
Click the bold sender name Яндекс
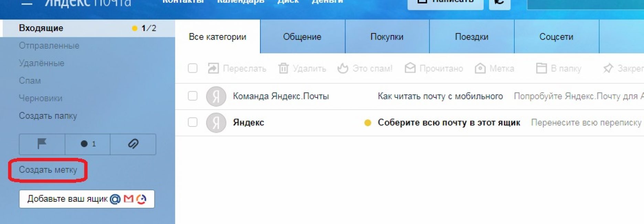pyautogui.click(x=248, y=122)
